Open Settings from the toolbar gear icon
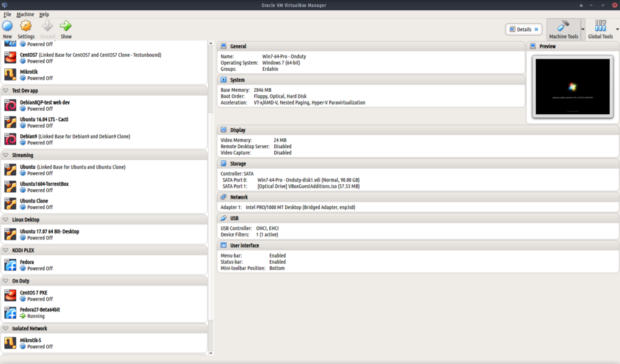This screenshot has width=620, height=364. tap(25, 27)
